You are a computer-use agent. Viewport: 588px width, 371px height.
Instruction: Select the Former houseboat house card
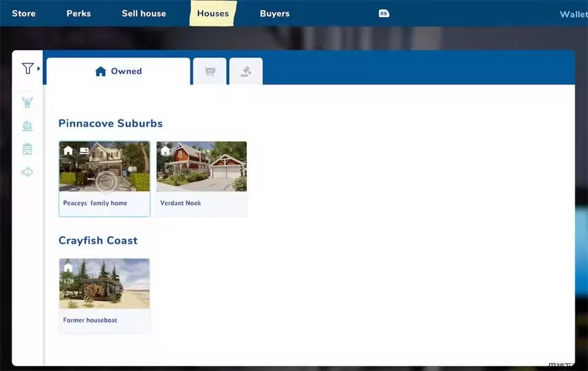pyautogui.click(x=104, y=296)
